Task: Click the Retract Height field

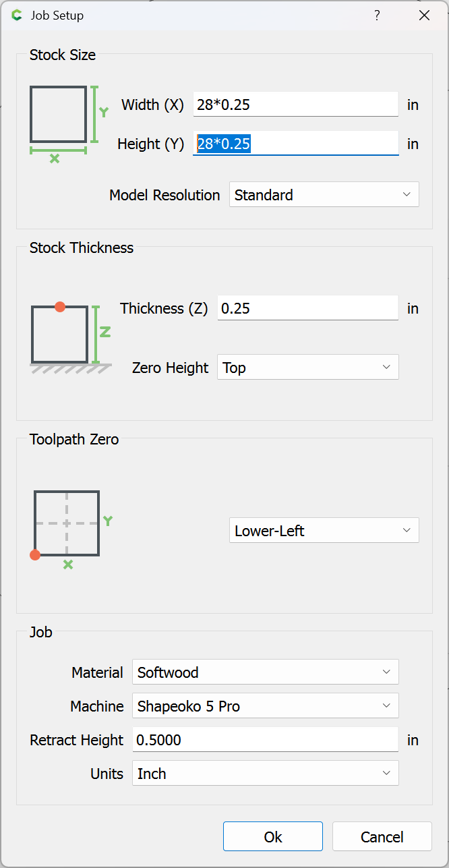Action: [x=265, y=740]
